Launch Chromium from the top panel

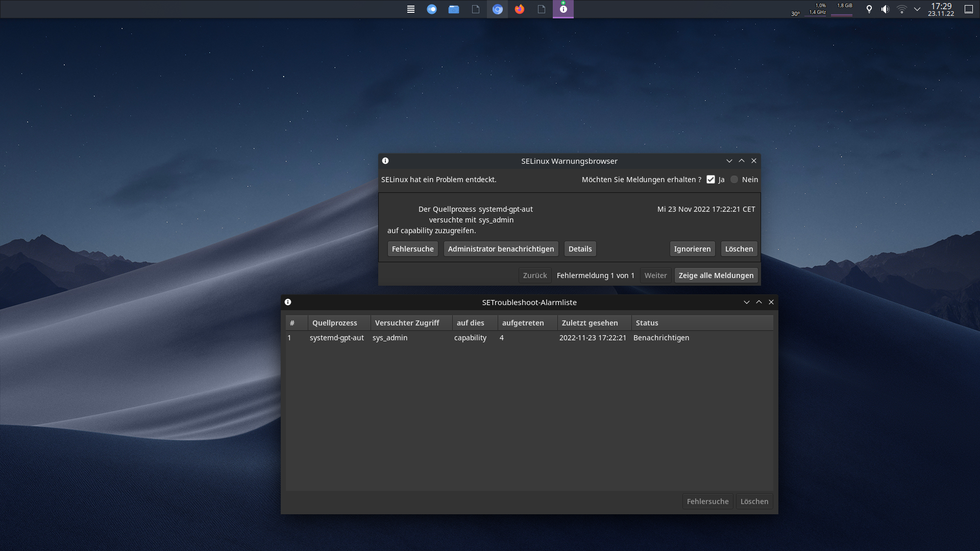tap(498, 9)
